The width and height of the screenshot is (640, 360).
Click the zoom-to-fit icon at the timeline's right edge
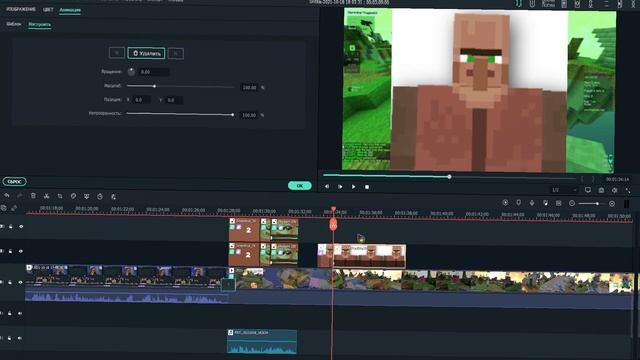point(627,203)
